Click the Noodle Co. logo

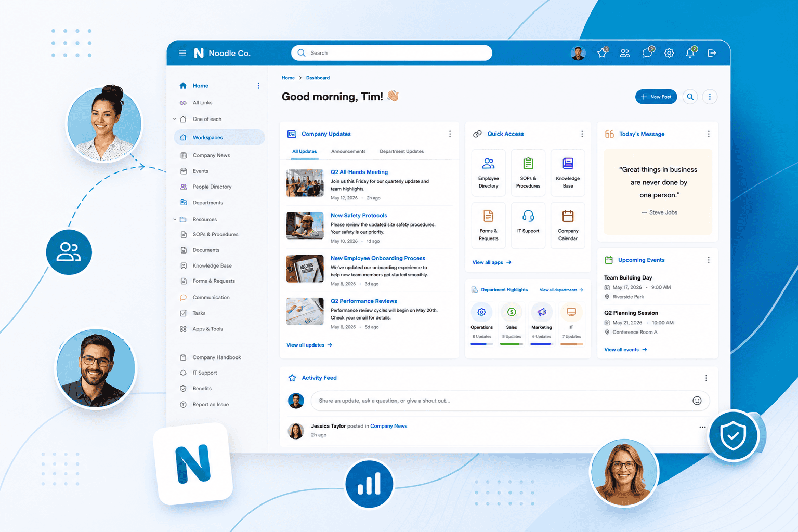point(222,53)
